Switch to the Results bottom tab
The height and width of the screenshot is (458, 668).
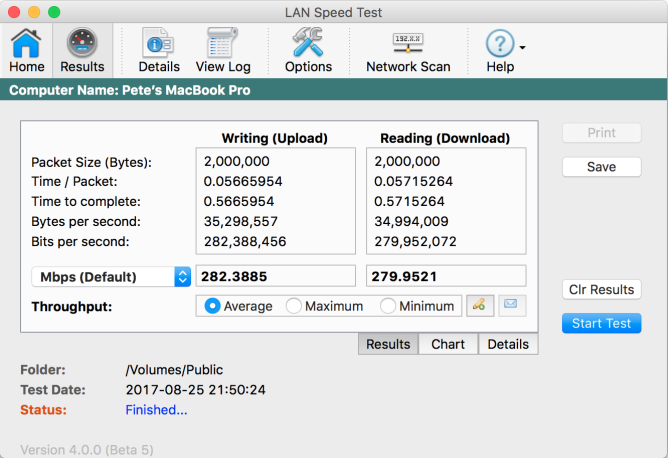[x=388, y=344]
